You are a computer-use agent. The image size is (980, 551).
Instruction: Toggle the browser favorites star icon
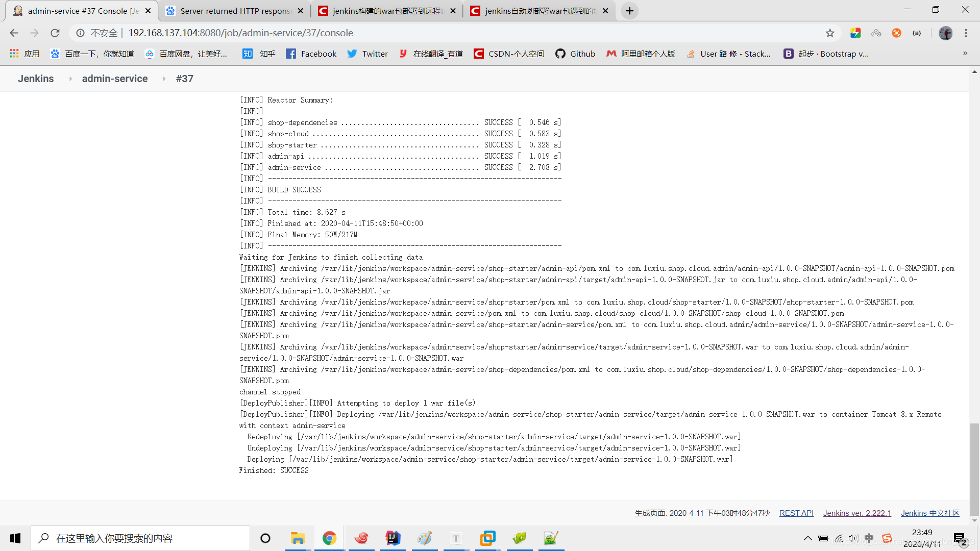[x=830, y=32]
